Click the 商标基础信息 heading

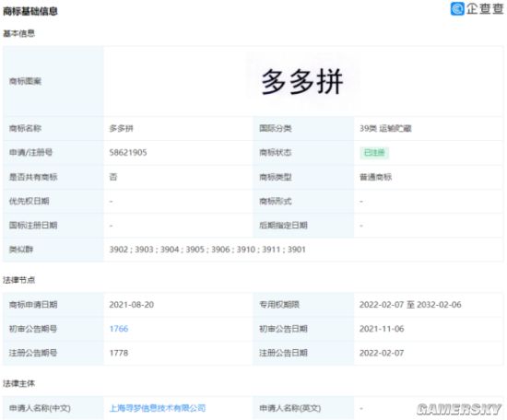(x=30, y=11)
